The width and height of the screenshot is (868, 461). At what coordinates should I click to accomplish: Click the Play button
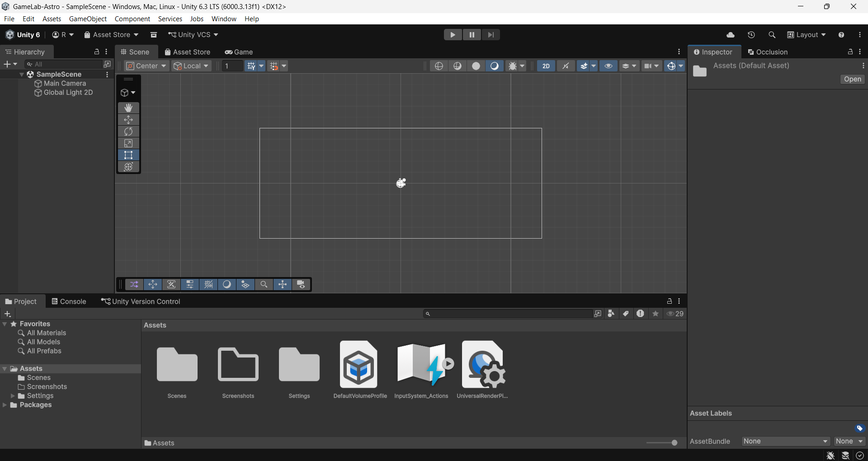(x=453, y=35)
